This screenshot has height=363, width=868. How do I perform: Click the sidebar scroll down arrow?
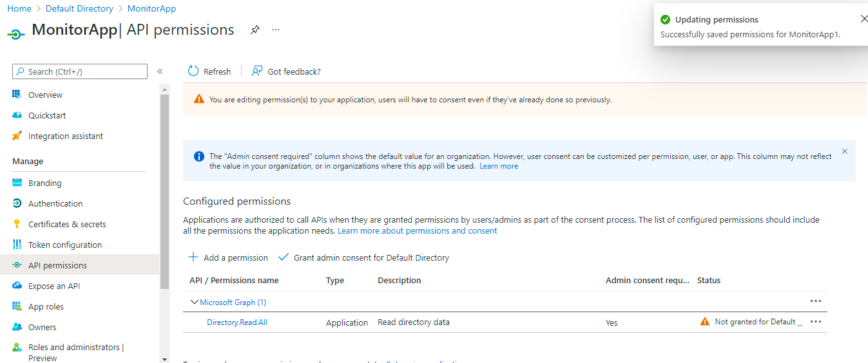pyautogui.click(x=164, y=358)
